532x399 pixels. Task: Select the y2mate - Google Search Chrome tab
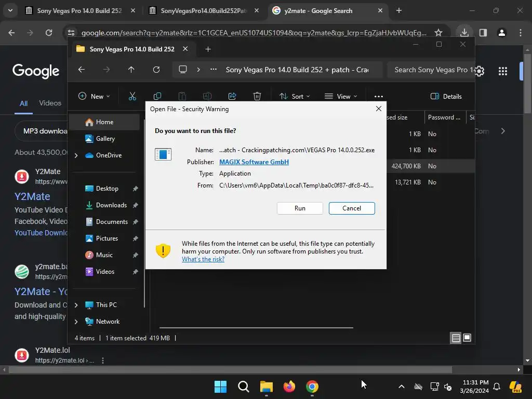[327, 11]
